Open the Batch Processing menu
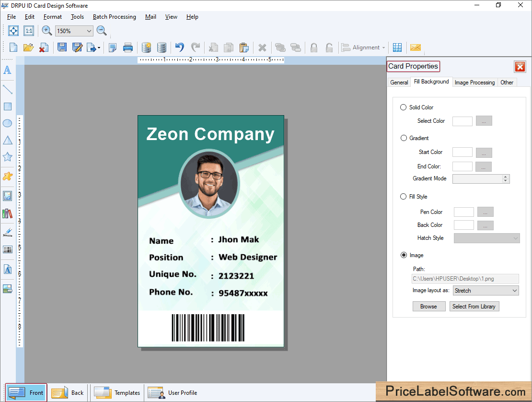 (114, 17)
